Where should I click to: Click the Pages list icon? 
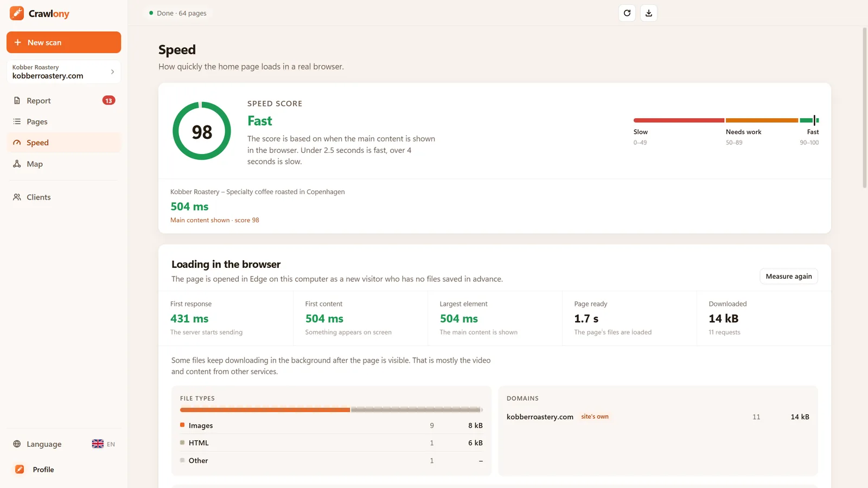tap(17, 121)
